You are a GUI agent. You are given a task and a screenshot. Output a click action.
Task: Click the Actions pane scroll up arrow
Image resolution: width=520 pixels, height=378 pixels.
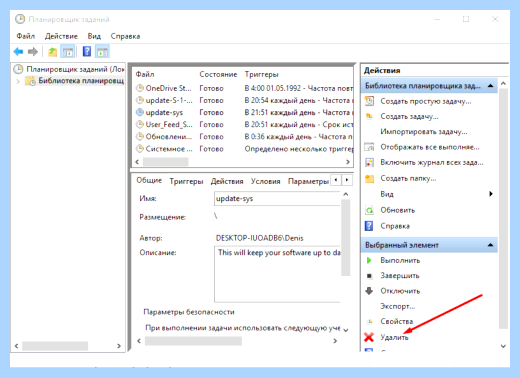coord(503,83)
